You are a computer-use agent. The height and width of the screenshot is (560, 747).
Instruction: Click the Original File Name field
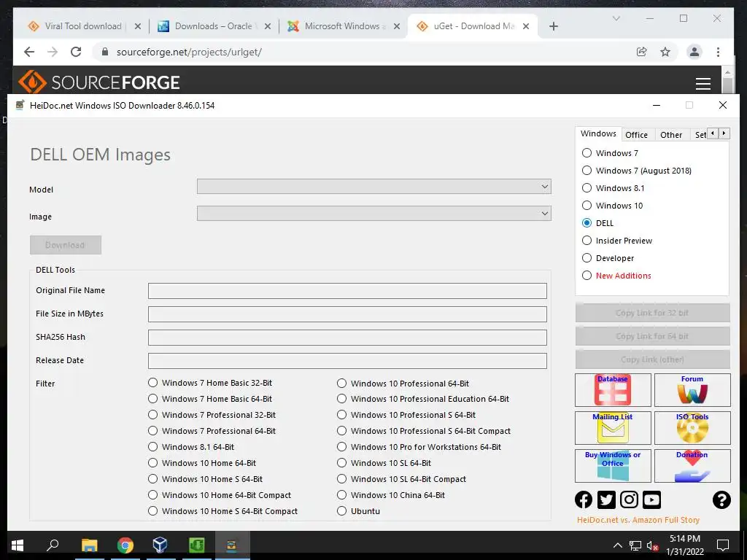click(x=347, y=291)
